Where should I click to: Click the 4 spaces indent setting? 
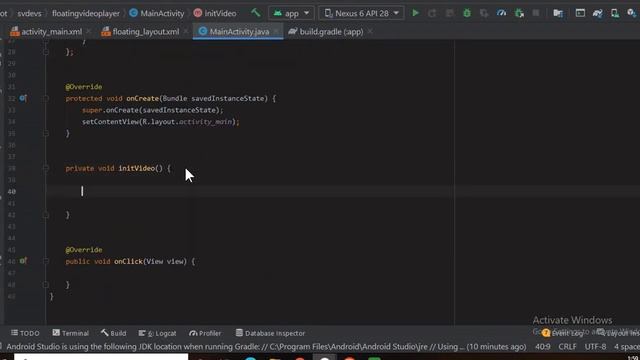627,347
